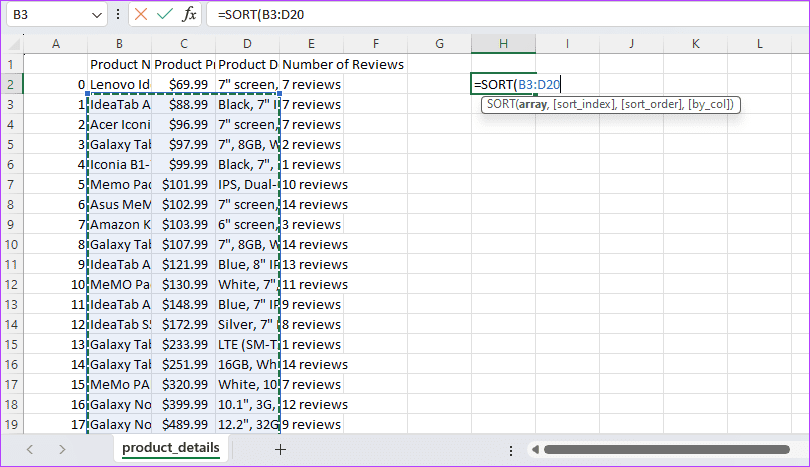The image size is (810, 467).
Task: Click SORT function name in tooltip
Action: [x=500, y=104]
